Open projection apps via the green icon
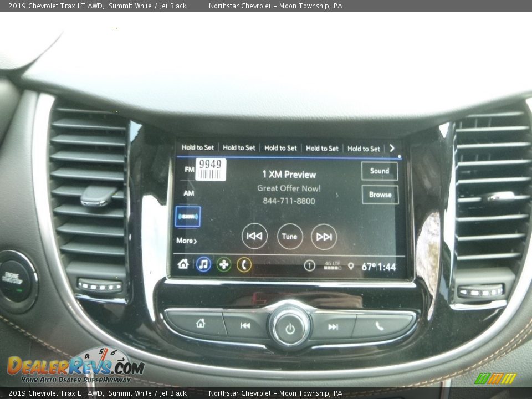This screenshot has width=532, height=399. point(224,265)
